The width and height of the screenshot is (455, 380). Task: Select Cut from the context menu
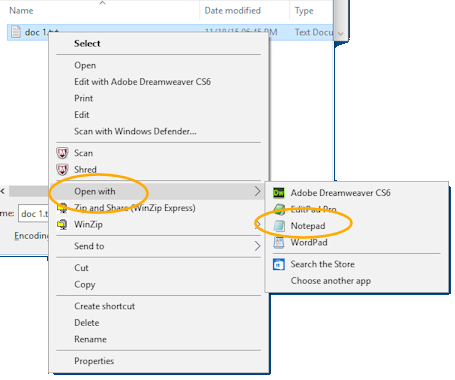(159, 268)
